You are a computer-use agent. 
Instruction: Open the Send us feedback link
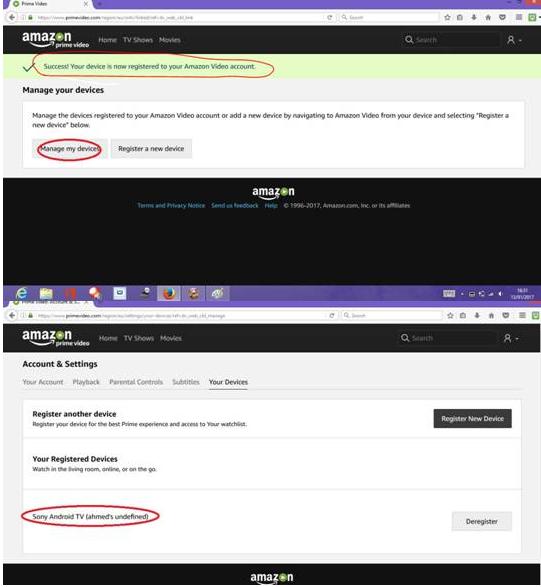235,206
